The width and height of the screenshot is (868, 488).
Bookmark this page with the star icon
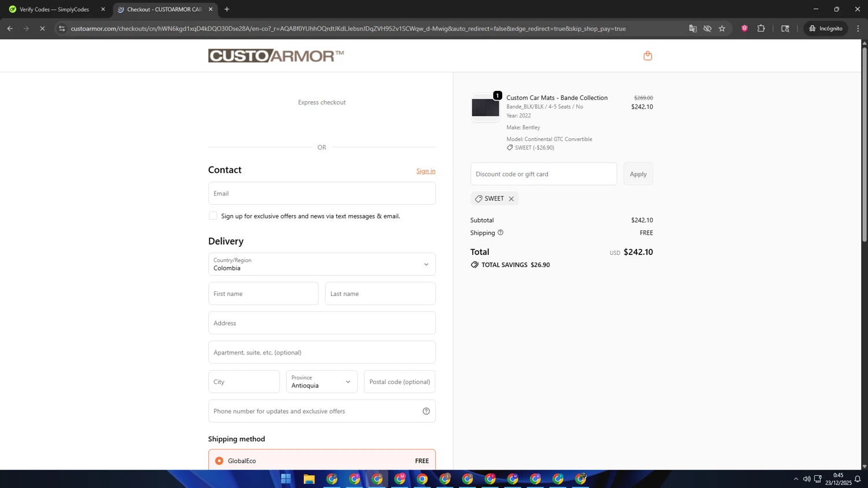722,28
